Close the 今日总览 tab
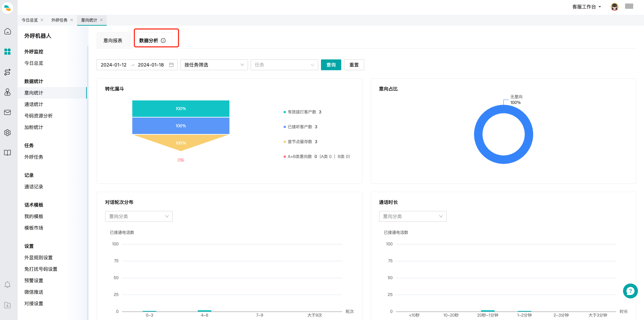The image size is (644, 320). [x=42, y=20]
